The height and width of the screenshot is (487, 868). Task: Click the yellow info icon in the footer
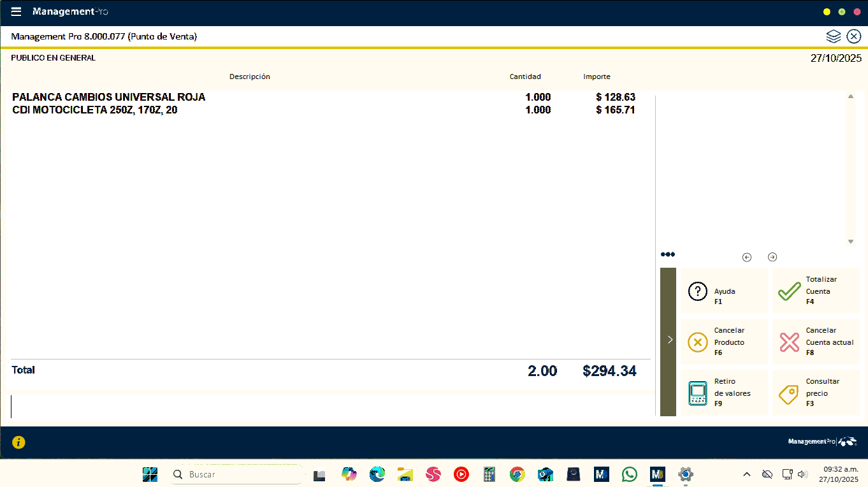(18, 442)
